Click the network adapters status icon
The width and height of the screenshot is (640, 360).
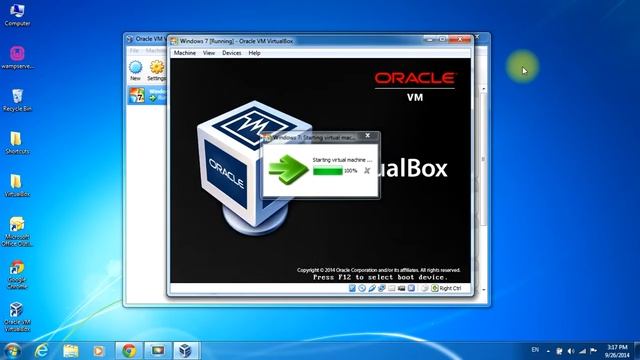coord(382,288)
